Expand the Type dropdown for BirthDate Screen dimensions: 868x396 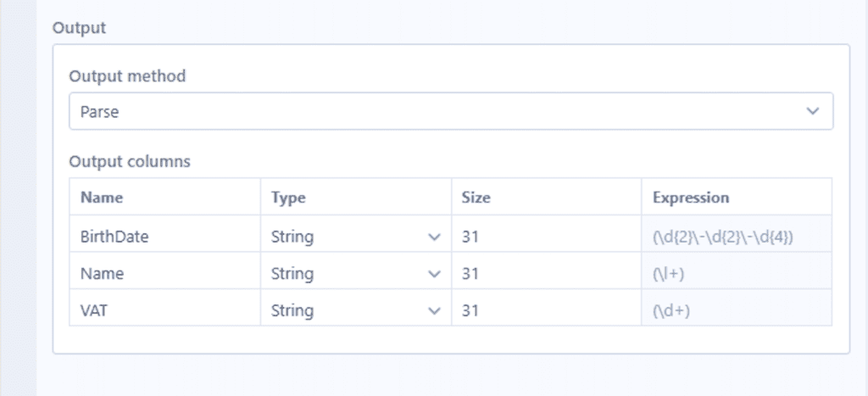(x=355, y=237)
